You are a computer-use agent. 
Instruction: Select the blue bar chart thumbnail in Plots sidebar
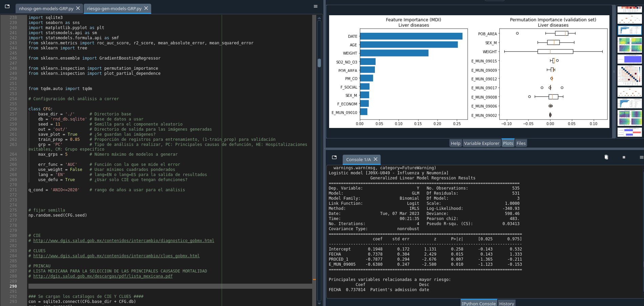[629, 60]
